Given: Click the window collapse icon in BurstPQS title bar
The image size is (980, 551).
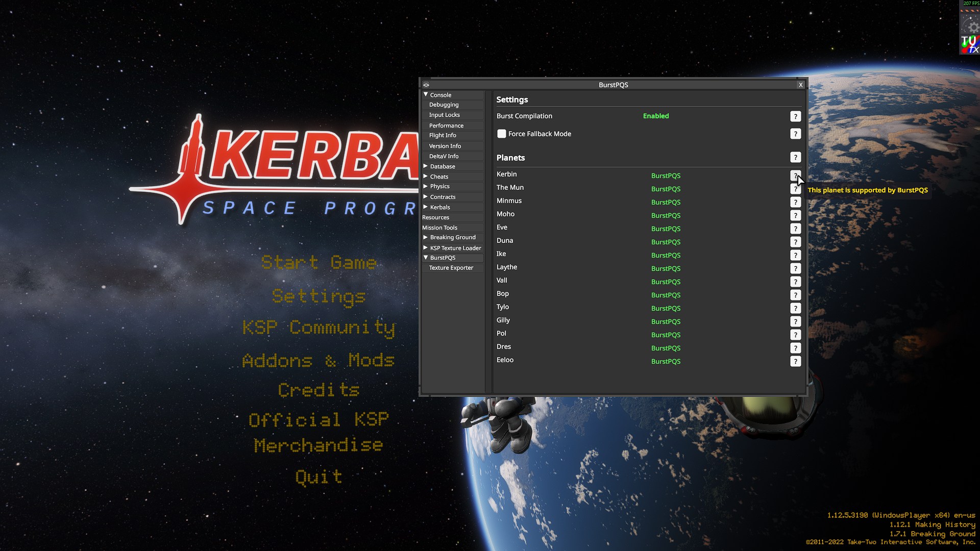Looking at the screenshot, I should [x=426, y=85].
